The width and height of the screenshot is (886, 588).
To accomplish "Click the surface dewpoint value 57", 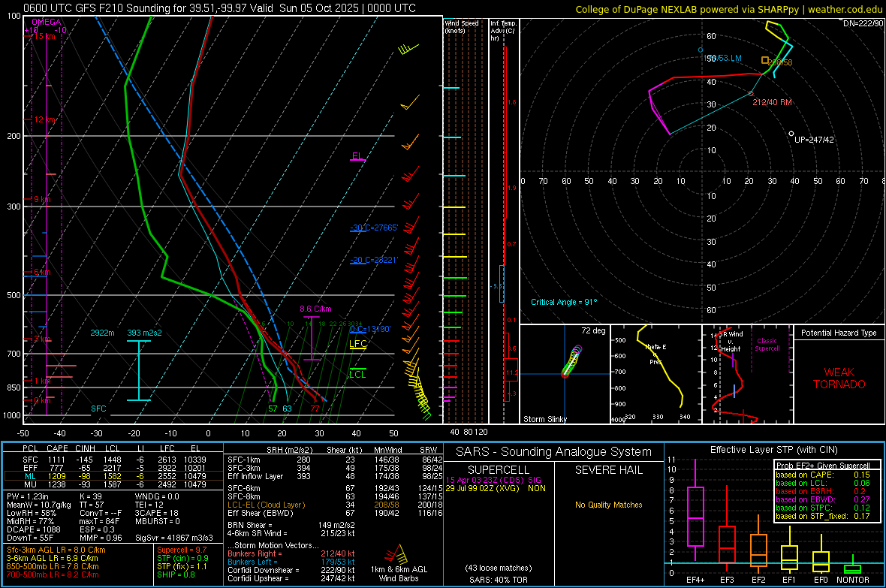I will [273, 409].
